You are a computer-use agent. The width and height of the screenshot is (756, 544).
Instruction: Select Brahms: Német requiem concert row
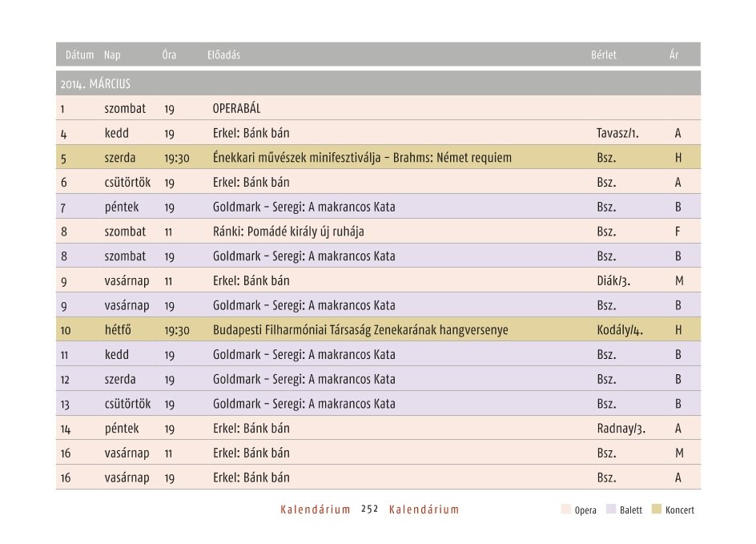coord(378,157)
